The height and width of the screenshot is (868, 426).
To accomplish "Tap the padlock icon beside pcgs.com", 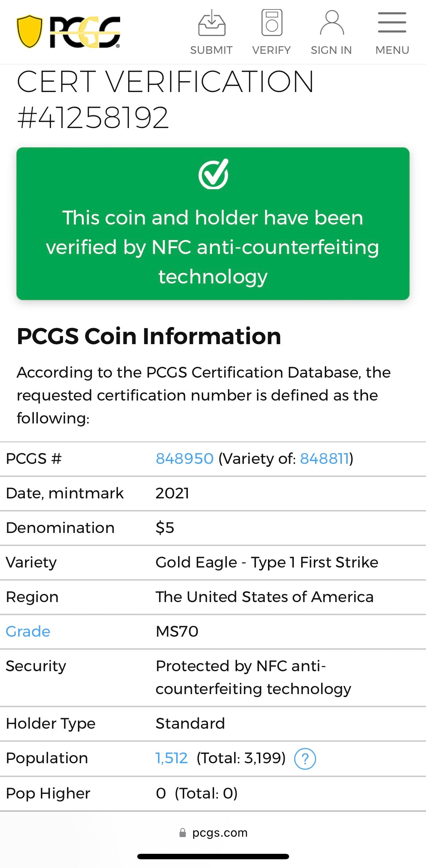I will pos(183,833).
